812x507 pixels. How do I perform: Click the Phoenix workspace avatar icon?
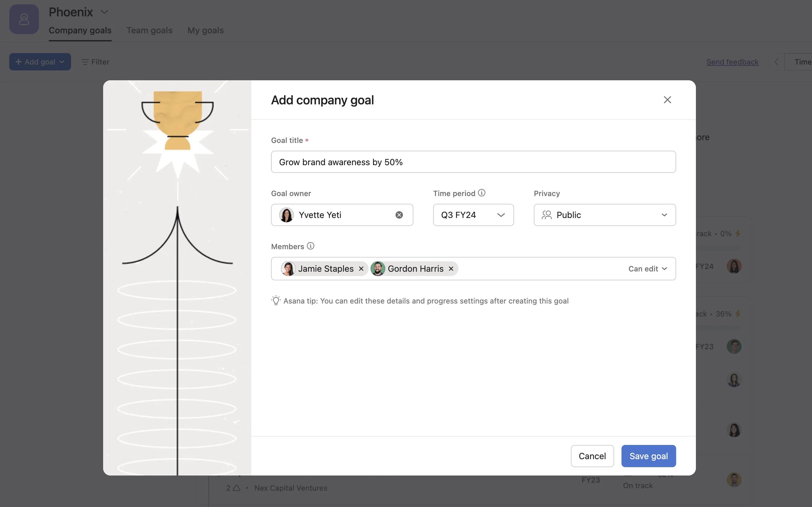tap(24, 19)
